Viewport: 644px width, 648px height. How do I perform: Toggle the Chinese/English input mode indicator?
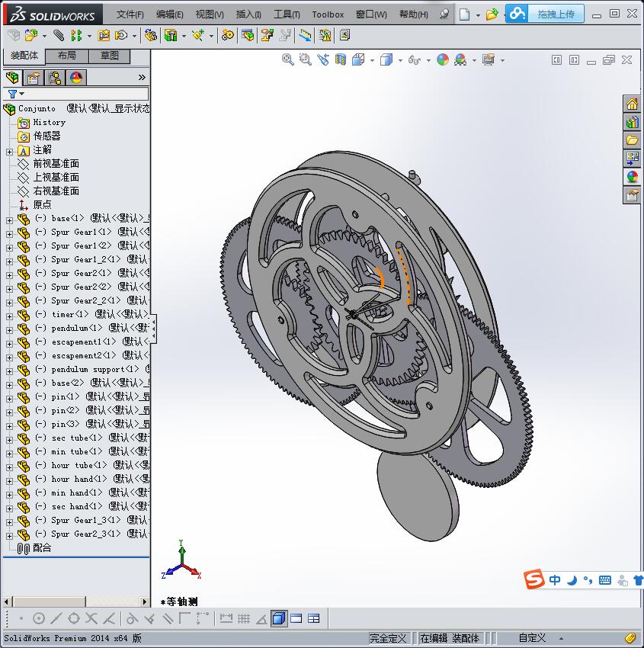tap(555, 580)
